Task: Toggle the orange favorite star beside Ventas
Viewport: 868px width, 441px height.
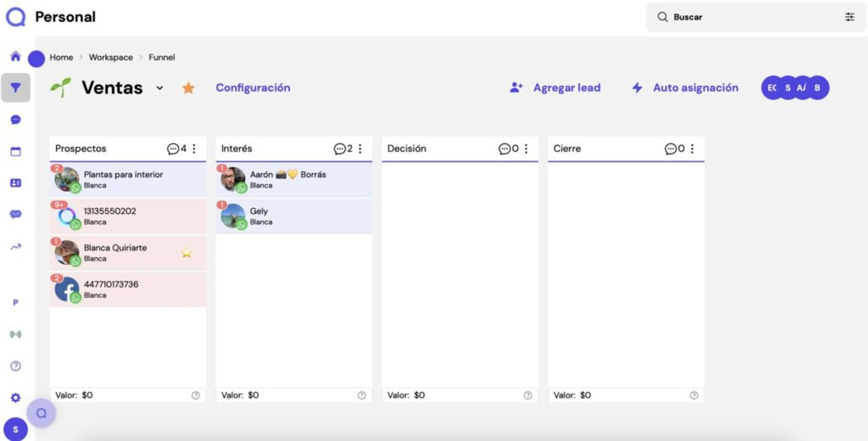Action: pos(188,88)
